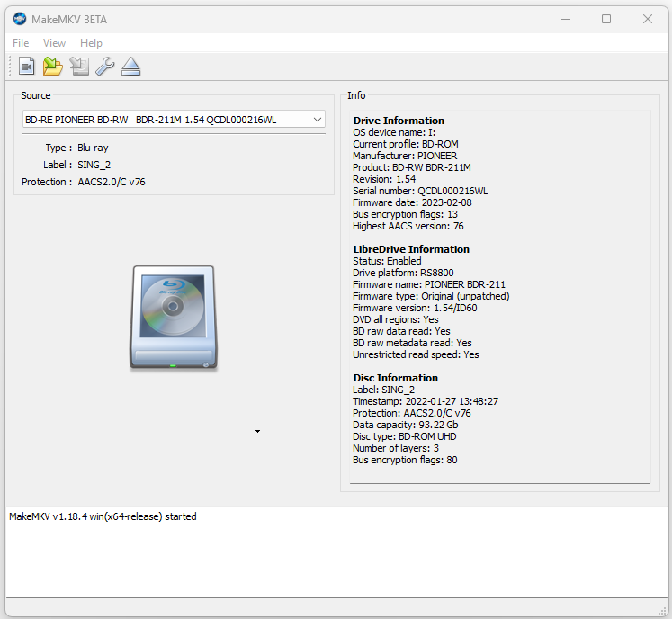Minimize the MakeMKV window
Screen dimensions: 672x619
click(x=566, y=19)
